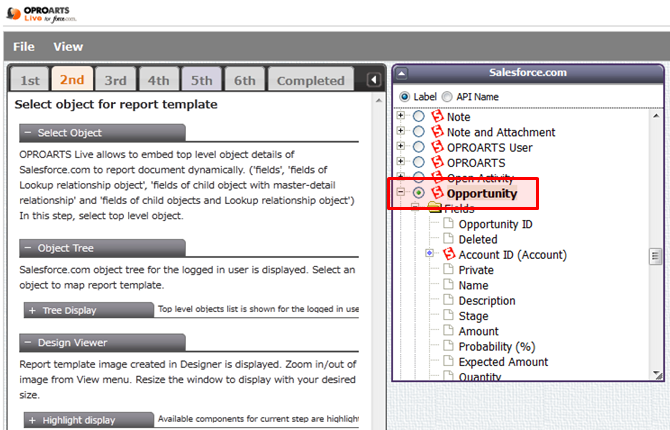Click the Probability (%) field icon
The image size is (670, 430).
tap(448, 345)
